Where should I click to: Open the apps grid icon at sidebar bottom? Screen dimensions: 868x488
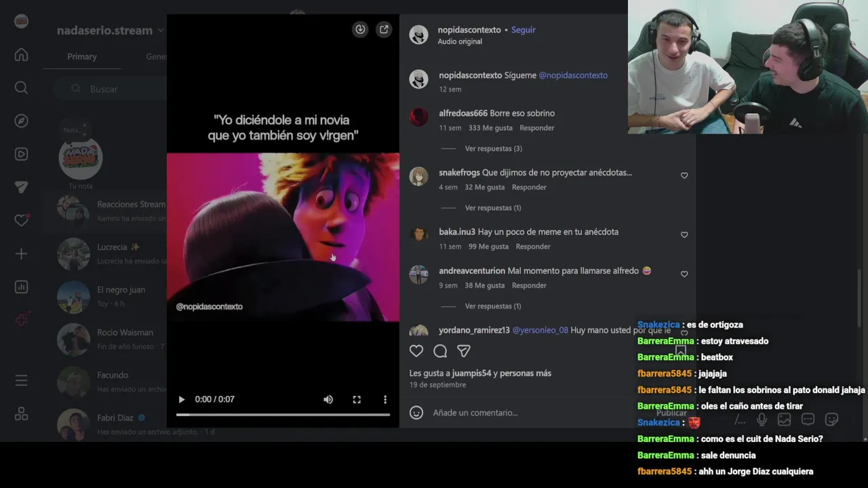[21, 414]
